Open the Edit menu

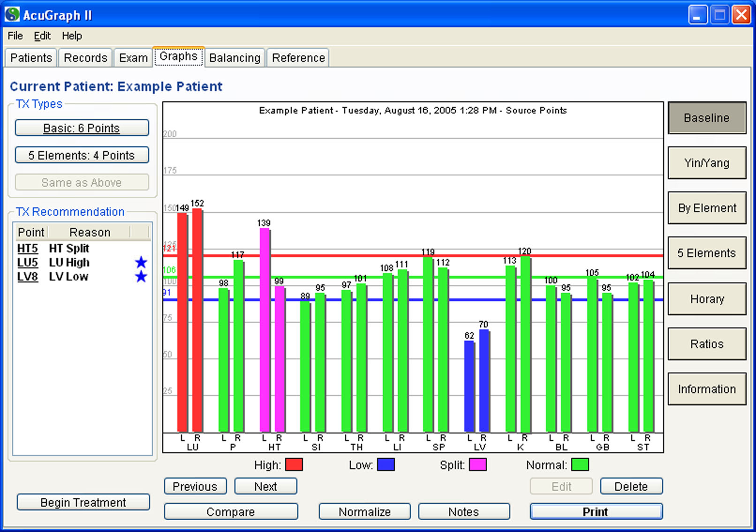(42, 36)
